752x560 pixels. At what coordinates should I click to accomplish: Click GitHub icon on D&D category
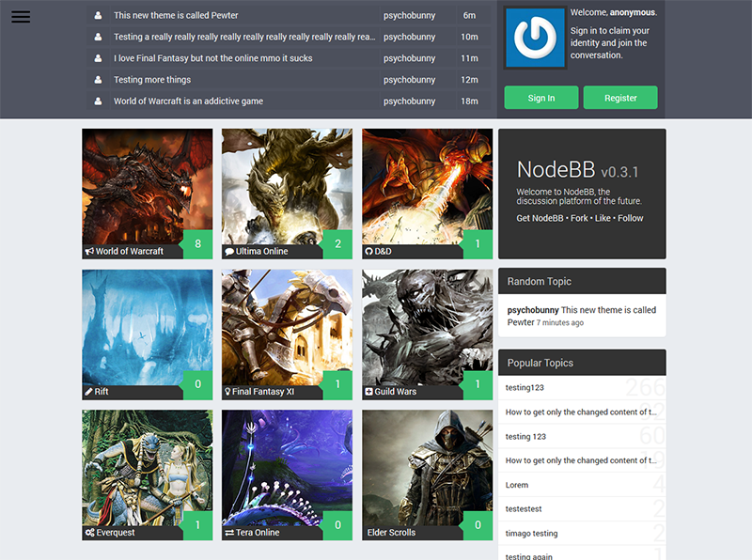pyautogui.click(x=368, y=251)
